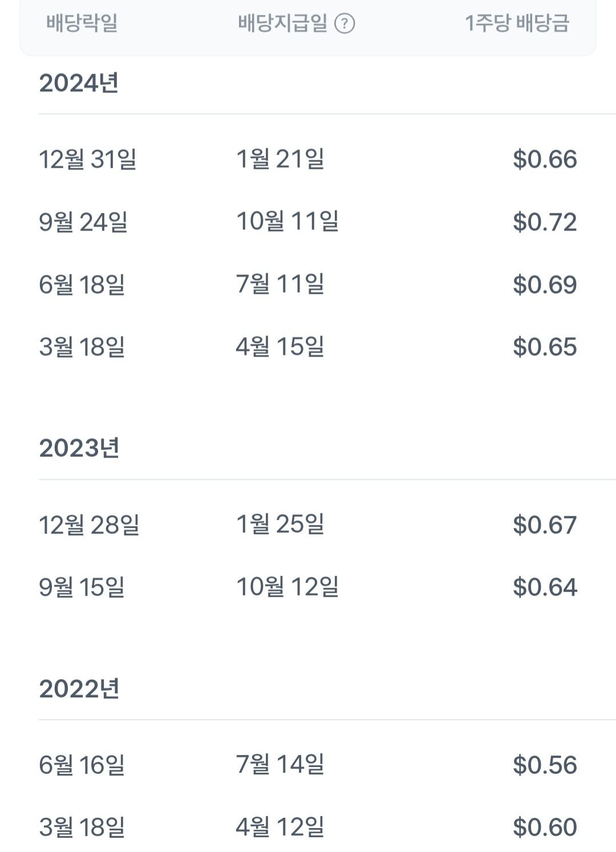Click the 2024년 section heading
Viewport: 616px width, 852px height.
79,83
